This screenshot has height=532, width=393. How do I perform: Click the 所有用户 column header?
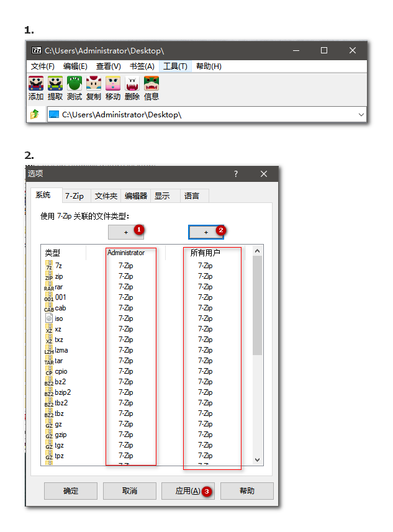(x=206, y=253)
